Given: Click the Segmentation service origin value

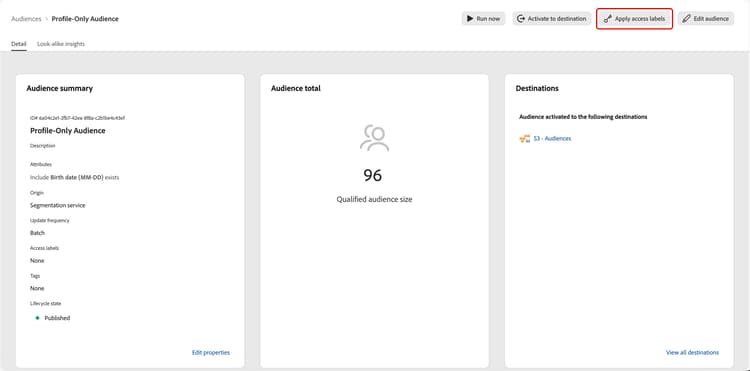Looking at the screenshot, I should pyautogui.click(x=57, y=205).
